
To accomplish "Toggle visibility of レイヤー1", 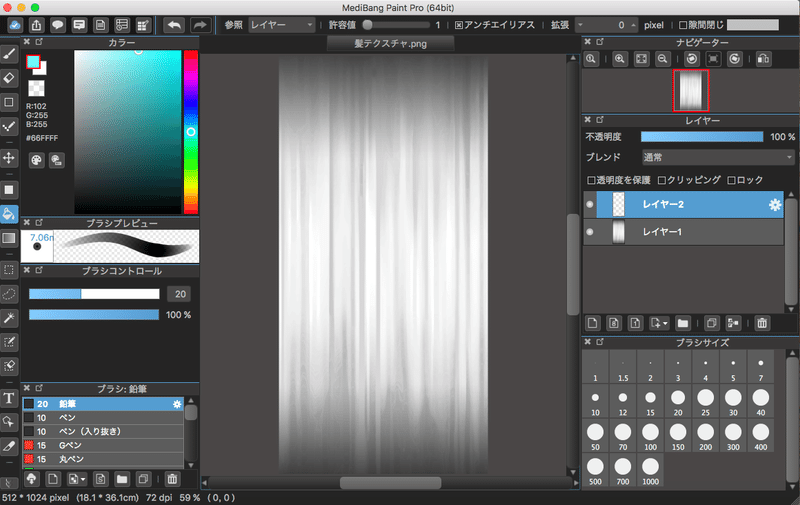I will pos(590,232).
